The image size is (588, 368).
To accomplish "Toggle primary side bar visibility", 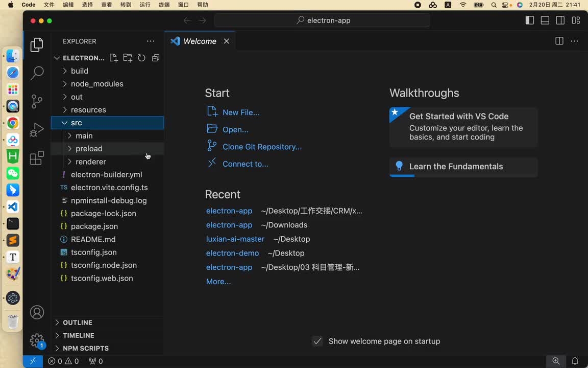I will [x=529, y=20].
